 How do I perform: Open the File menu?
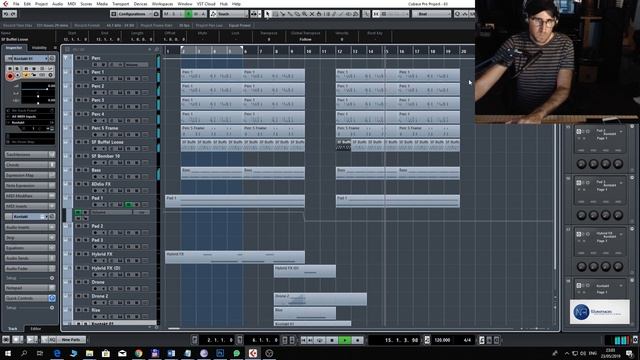(x=16, y=4)
